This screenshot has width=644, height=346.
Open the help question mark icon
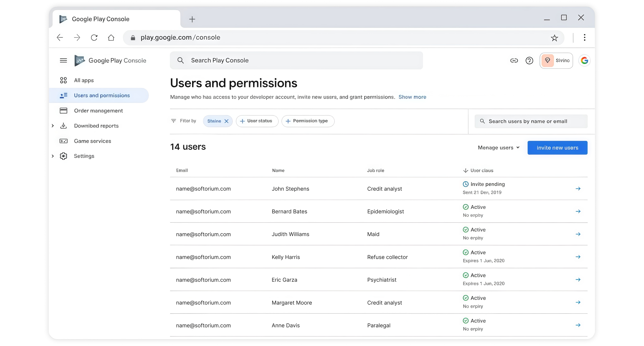tap(529, 60)
